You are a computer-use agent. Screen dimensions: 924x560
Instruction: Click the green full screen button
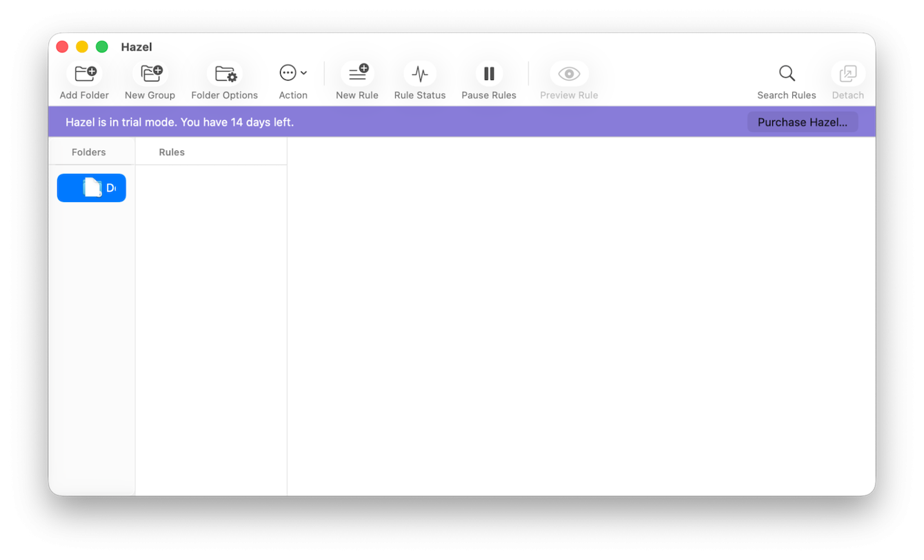pos(102,46)
